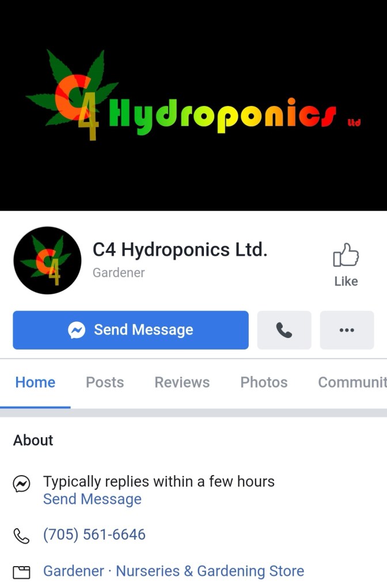Call the (705) 561-6646 phone number link
The image size is (387, 588).
click(94, 535)
